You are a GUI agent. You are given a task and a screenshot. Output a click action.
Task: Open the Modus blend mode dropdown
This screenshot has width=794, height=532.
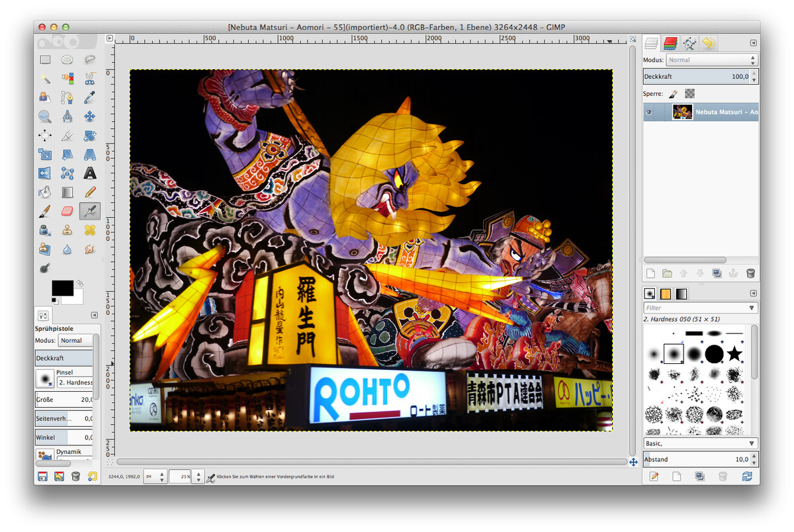pos(712,60)
